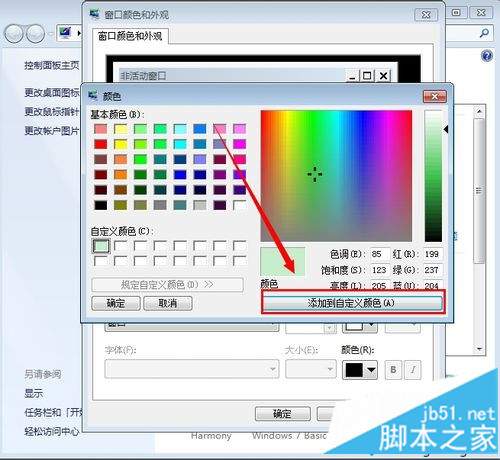Select the pure red basic color swatch
The width and height of the screenshot is (500, 460).
(x=100, y=144)
